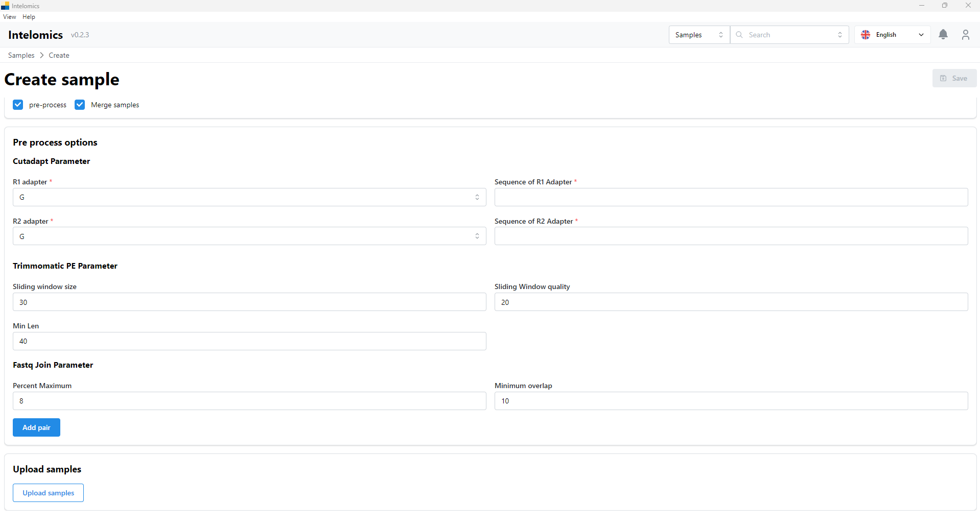Image resolution: width=980 pixels, height=526 pixels.
Task: Click the search magnifier icon
Action: [x=739, y=35]
